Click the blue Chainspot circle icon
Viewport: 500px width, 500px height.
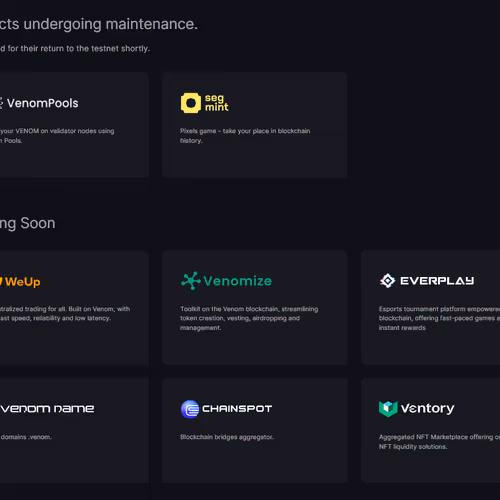190,409
